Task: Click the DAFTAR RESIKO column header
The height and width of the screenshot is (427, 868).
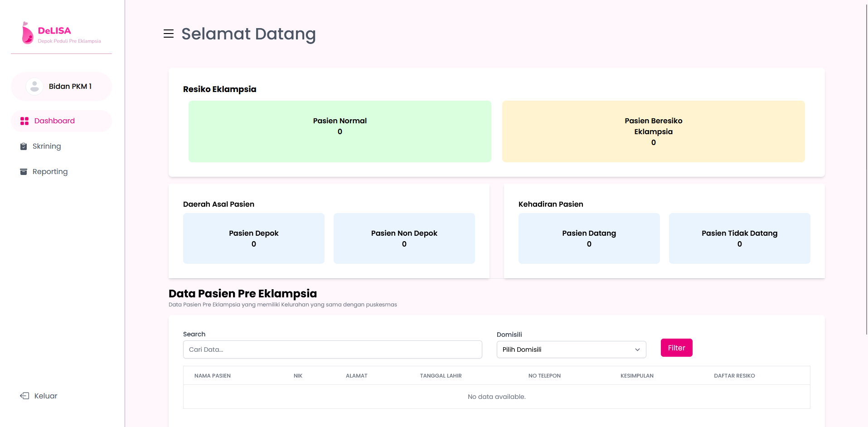Action: point(734,376)
